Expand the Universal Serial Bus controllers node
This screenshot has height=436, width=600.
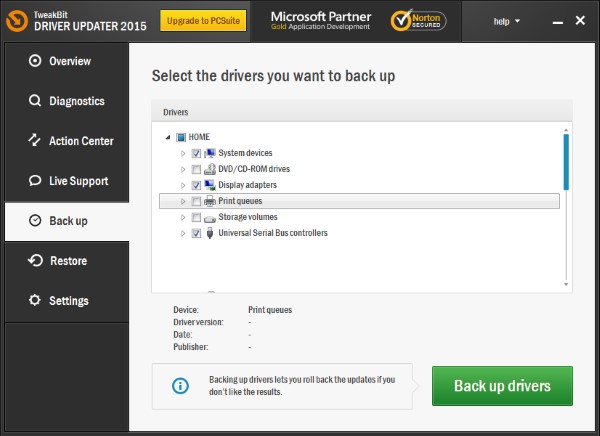[x=183, y=233]
